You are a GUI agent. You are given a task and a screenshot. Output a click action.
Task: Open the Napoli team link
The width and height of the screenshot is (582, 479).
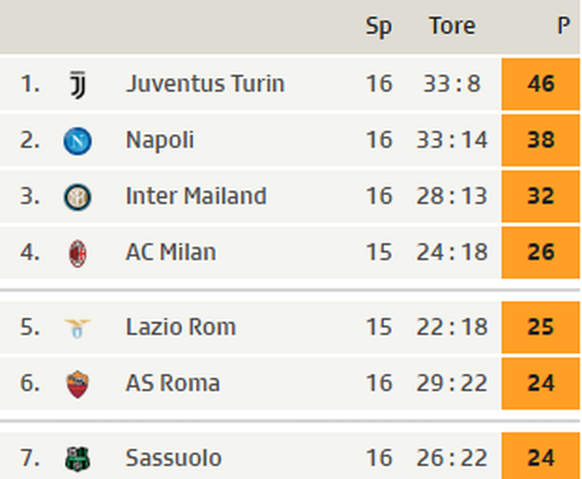pyautogui.click(x=160, y=140)
